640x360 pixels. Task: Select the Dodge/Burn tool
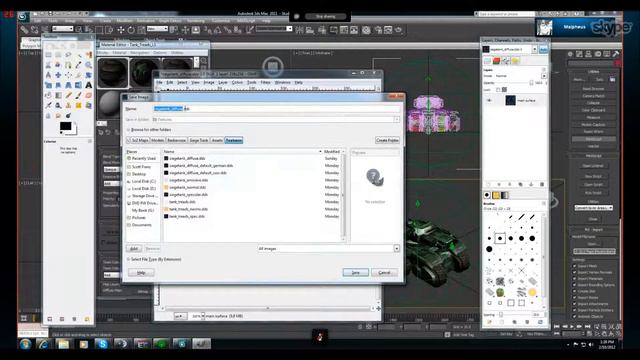point(68,116)
